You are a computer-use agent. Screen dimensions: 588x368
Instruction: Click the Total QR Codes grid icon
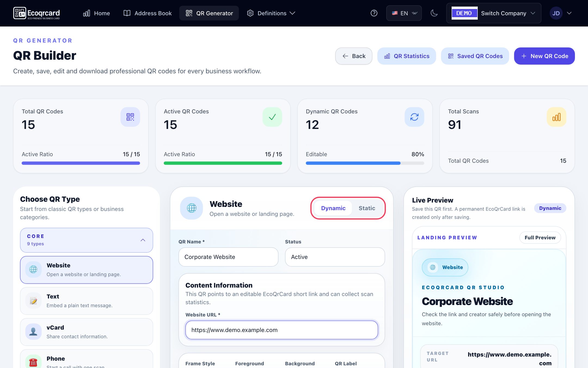pyautogui.click(x=130, y=117)
